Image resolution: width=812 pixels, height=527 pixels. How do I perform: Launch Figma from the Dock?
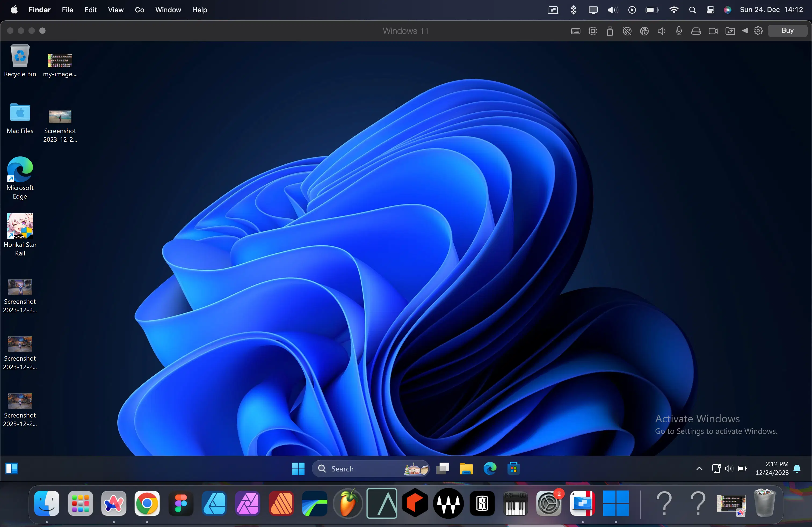(181, 503)
